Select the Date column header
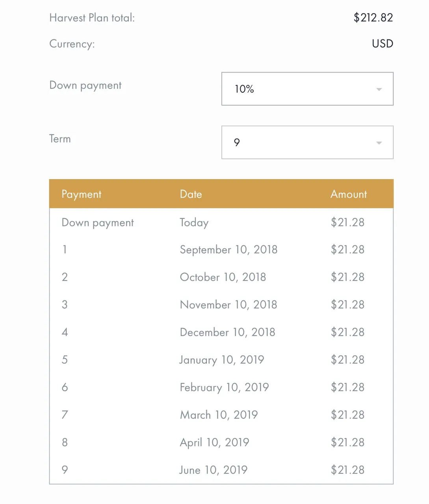Image resolution: width=429 pixels, height=504 pixels. 191,194
